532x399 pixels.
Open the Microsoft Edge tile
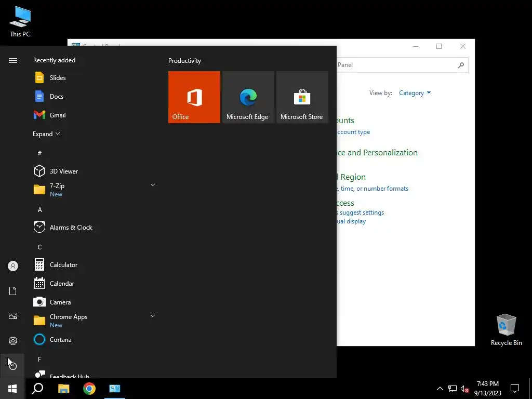point(248,97)
